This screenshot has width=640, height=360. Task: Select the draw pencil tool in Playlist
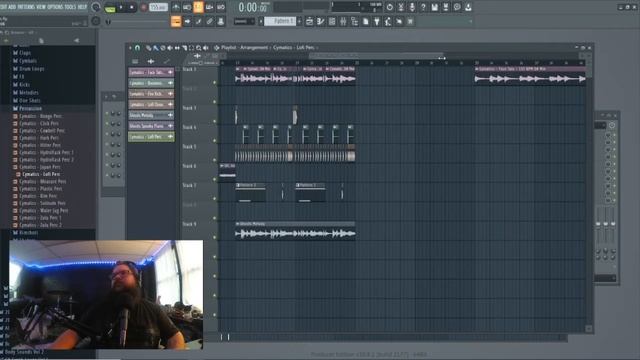(x=149, y=48)
